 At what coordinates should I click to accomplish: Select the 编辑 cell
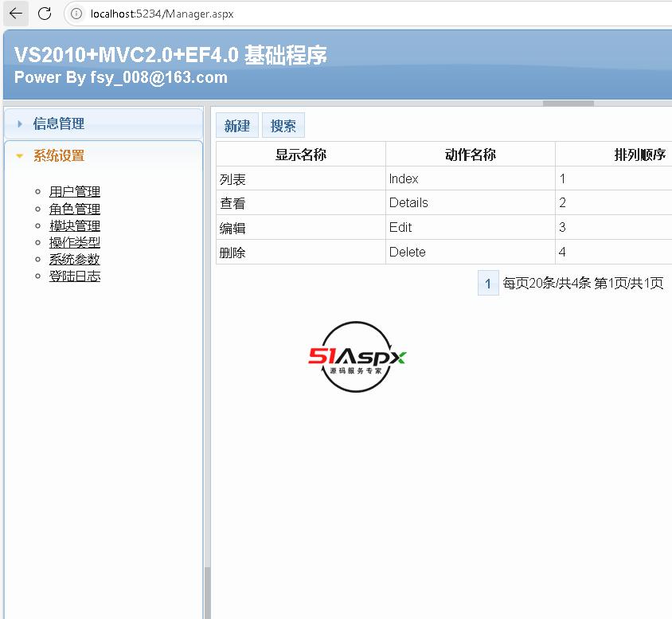point(301,228)
